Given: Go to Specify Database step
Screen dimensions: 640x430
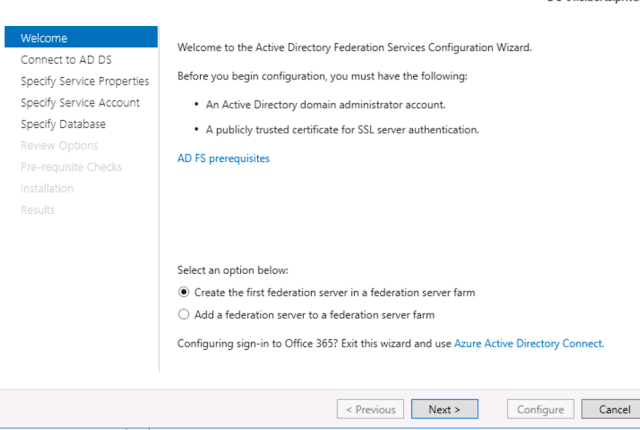Looking at the screenshot, I should click(63, 124).
